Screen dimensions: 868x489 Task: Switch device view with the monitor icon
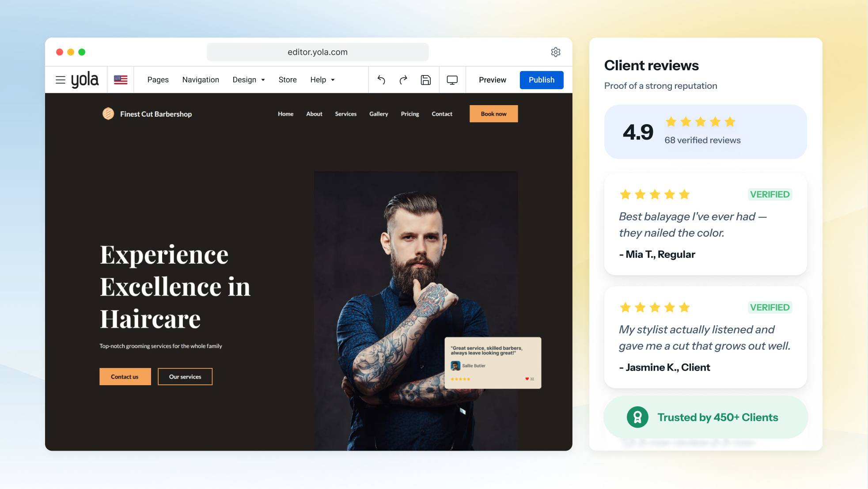tap(452, 80)
